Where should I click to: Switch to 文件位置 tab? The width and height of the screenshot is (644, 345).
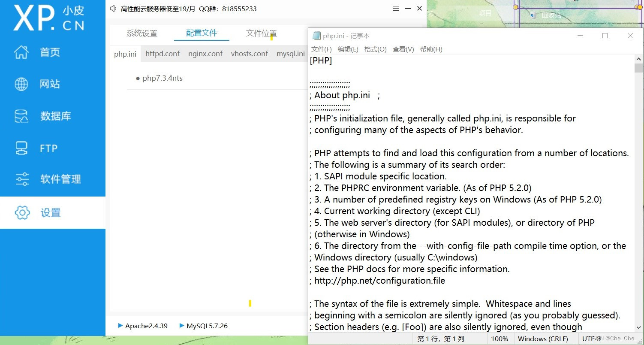point(262,33)
